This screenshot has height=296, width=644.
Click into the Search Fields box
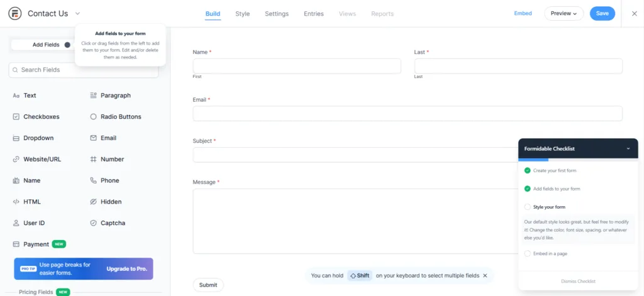[x=84, y=70]
